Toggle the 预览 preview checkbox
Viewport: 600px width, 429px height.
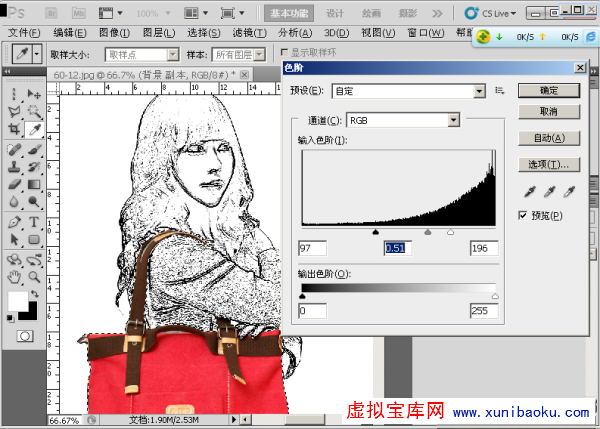coord(523,215)
